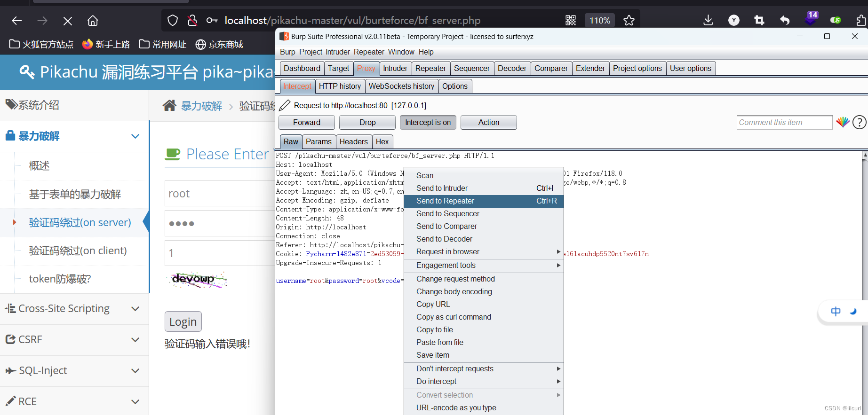Open the Do intercept submenu
Image resolution: width=868 pixels, height=415 pixels.
(484, 381)
